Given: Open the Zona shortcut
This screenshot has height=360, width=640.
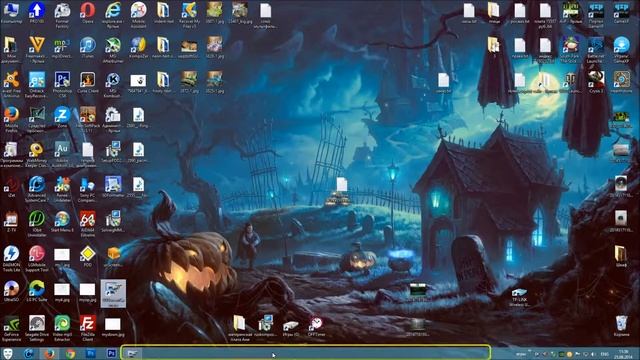Looking at the screenshot, I should pos(62,116).
